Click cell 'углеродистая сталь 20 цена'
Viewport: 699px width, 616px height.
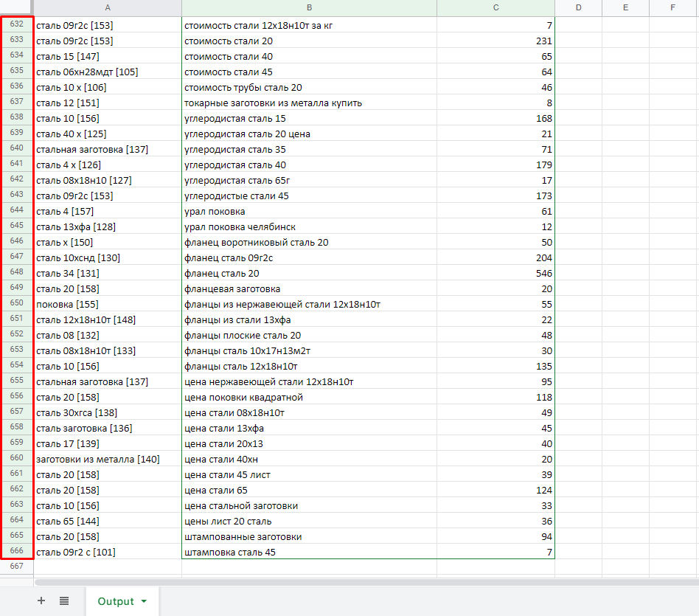(x=309, y=134)
